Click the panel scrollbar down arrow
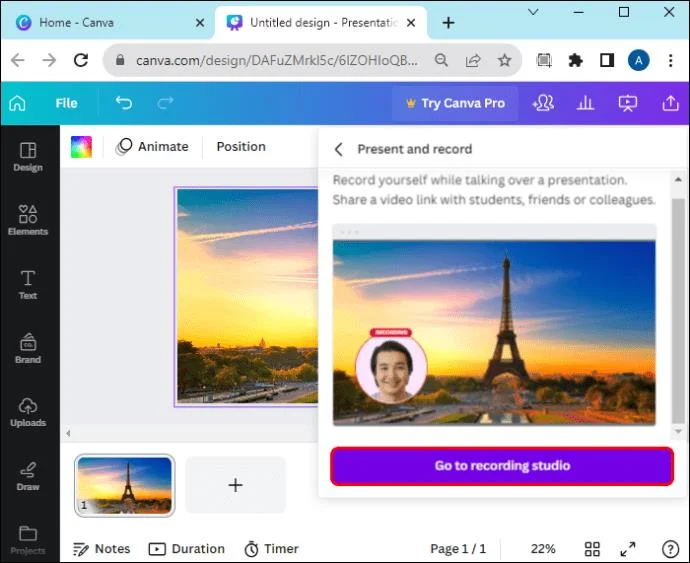The image size is (690, 563). (678, 431)
